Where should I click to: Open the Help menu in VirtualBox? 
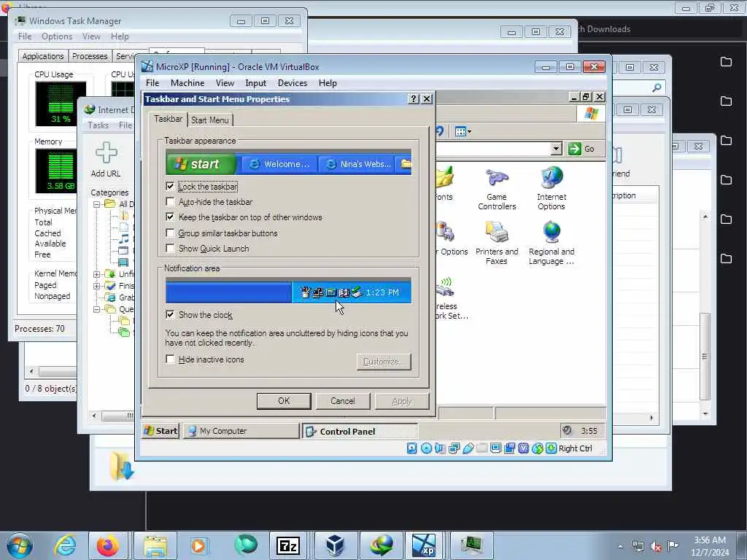(x=328, y=83)
